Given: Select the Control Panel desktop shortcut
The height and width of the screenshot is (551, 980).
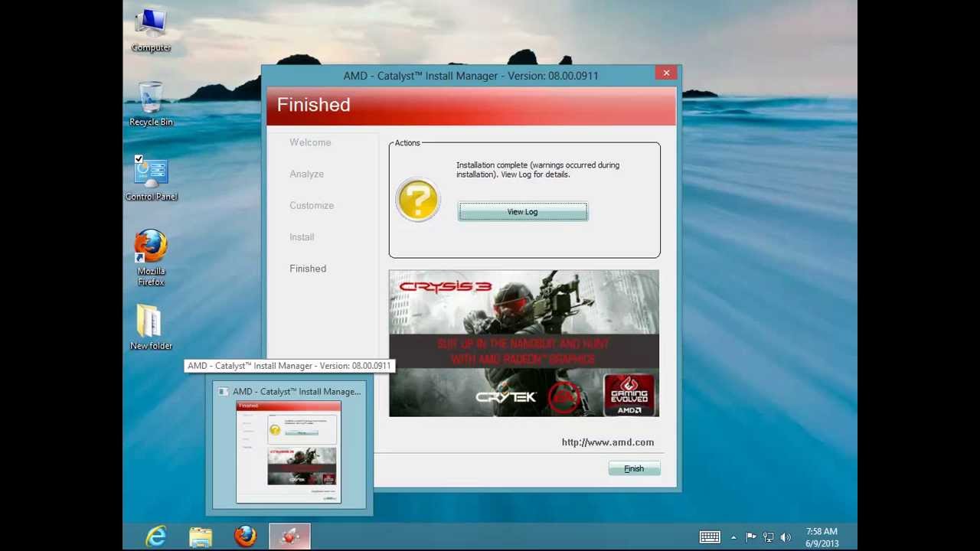Looking at the screenshot, I should click(x=151, y=179).
